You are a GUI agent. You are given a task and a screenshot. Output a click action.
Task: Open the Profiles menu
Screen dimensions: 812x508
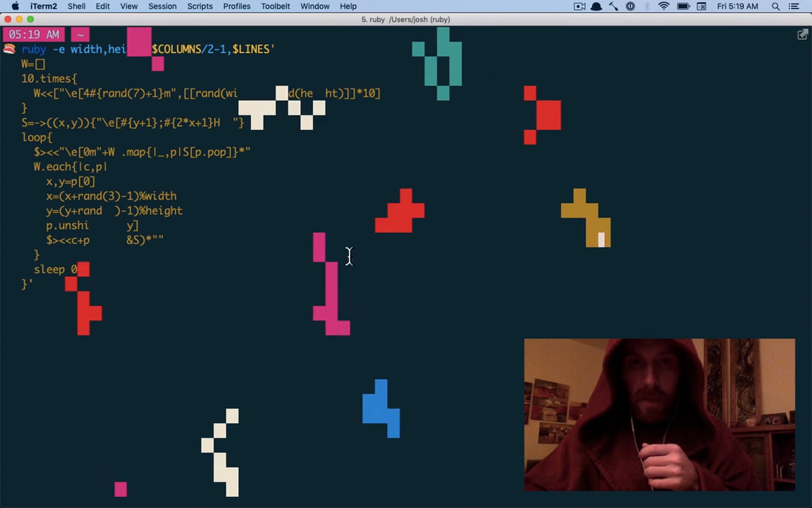pyautogui.click(x=236, y=6)
